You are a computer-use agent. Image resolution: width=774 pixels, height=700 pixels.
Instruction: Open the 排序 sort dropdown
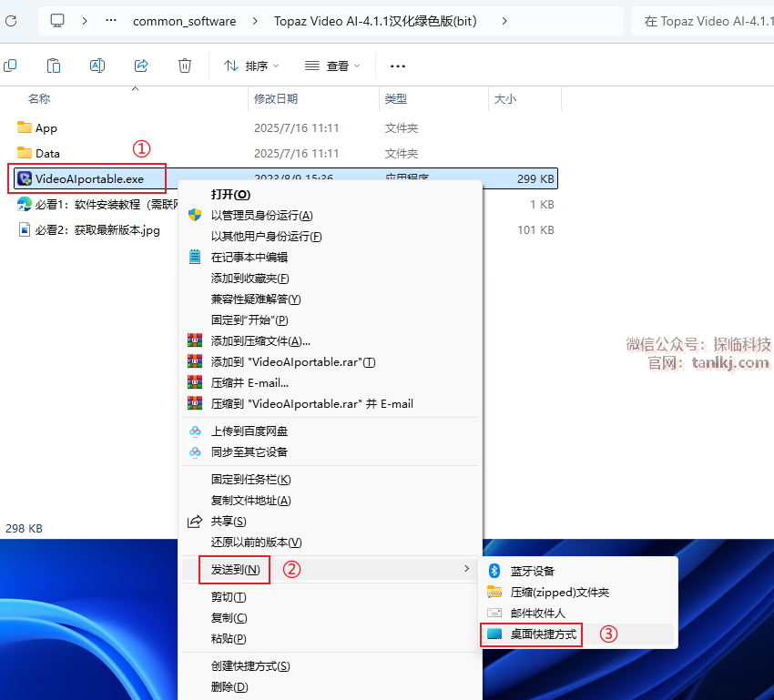click(x=251, y=66)
